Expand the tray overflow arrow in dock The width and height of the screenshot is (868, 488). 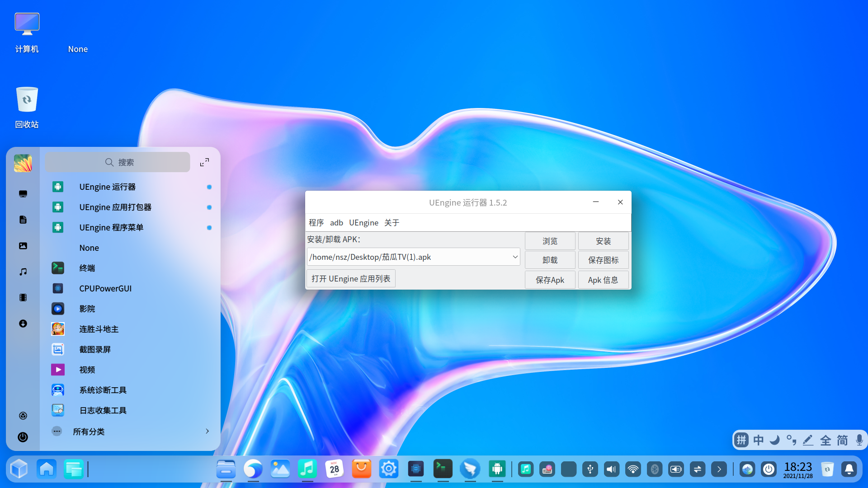click(719, 469)
